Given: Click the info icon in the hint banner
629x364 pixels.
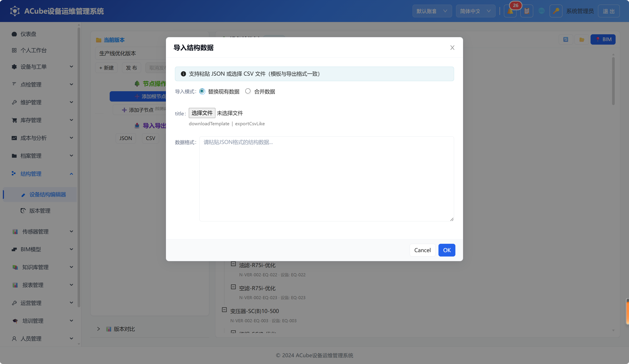Looking at the screenshot, I should click(183, 74).
